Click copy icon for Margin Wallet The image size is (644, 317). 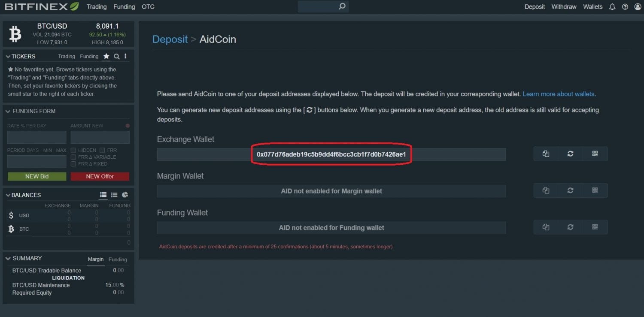tap(546, 190)
